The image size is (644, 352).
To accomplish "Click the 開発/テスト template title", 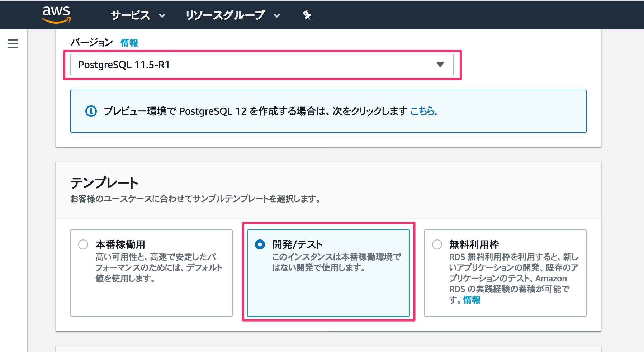I will (x=297, y=244).
